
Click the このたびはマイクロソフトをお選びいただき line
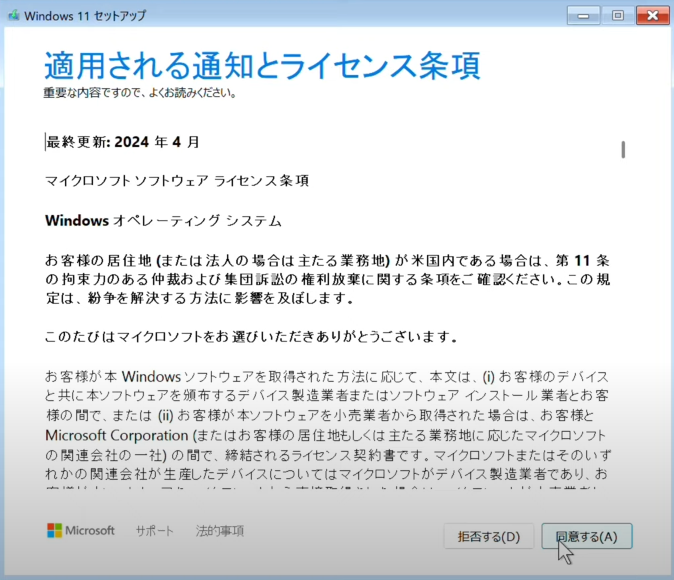251,337
